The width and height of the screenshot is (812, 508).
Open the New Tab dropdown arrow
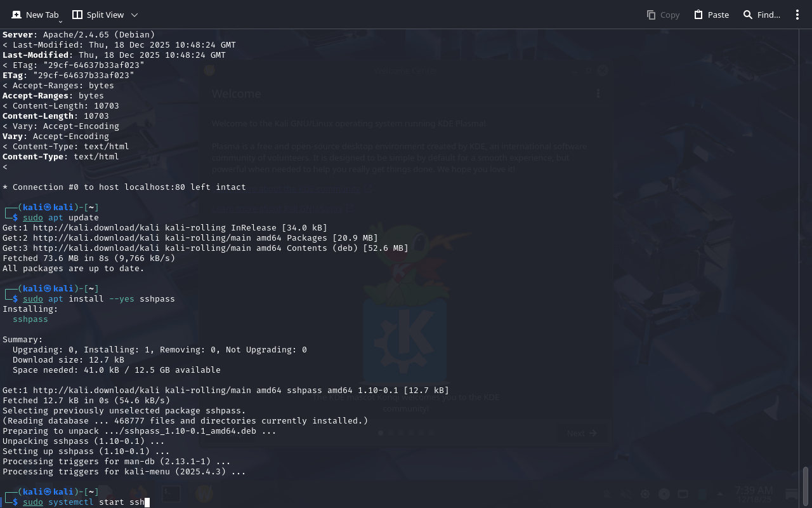tap(61, 21)
